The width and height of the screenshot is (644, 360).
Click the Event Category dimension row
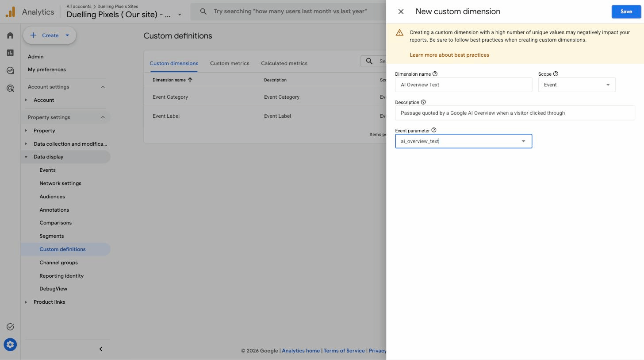264,97
